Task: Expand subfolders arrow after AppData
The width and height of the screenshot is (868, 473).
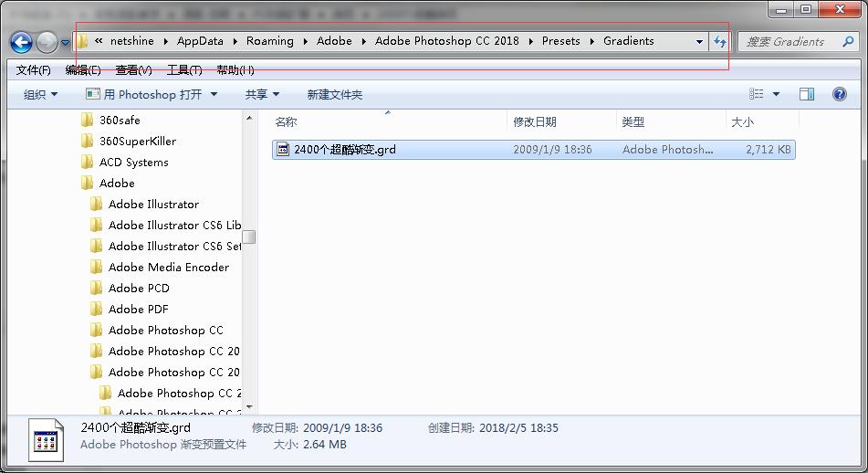Action: 235,41
